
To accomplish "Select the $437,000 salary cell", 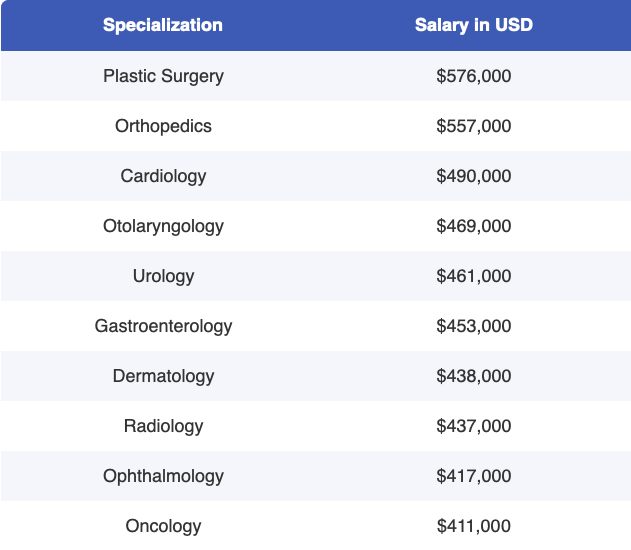I will click(x=474, y=426).
